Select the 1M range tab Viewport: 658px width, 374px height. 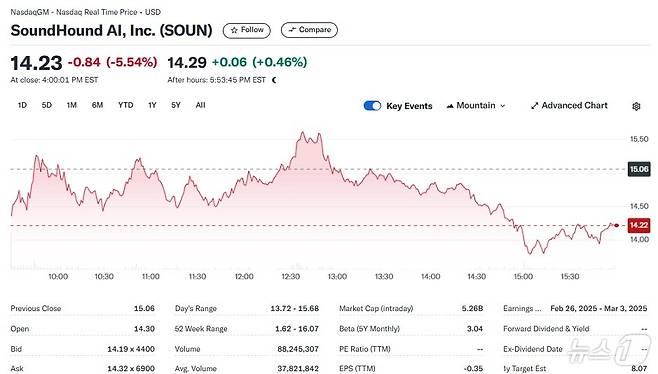(72, 105)
